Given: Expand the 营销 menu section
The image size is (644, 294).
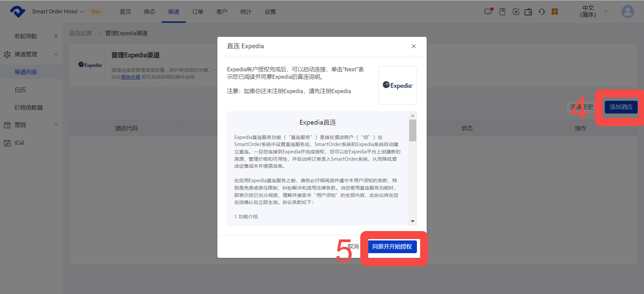Looking at the screenshot, I should click(56, 125).
